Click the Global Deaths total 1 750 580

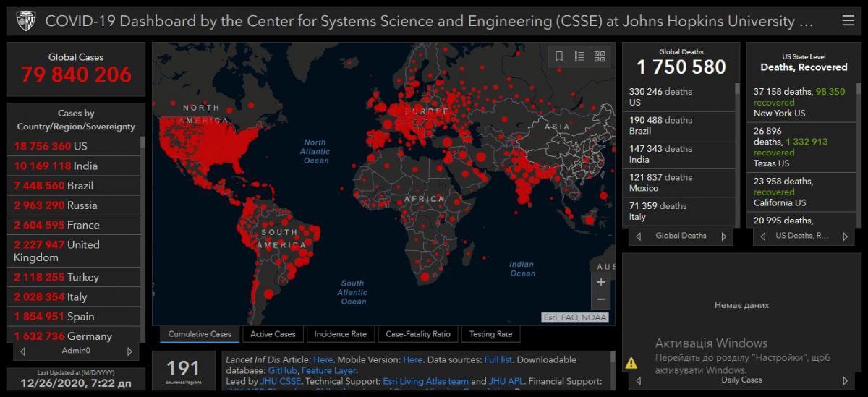(681, 67)
